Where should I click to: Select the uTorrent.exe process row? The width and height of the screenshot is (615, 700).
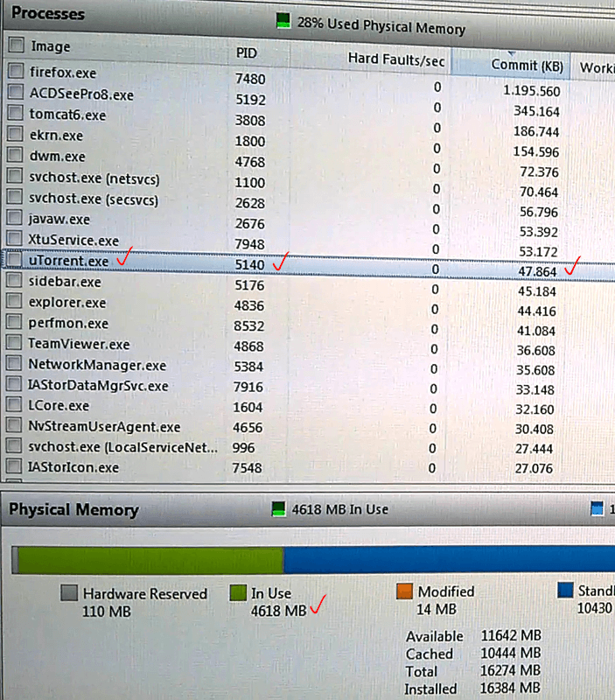308,263
